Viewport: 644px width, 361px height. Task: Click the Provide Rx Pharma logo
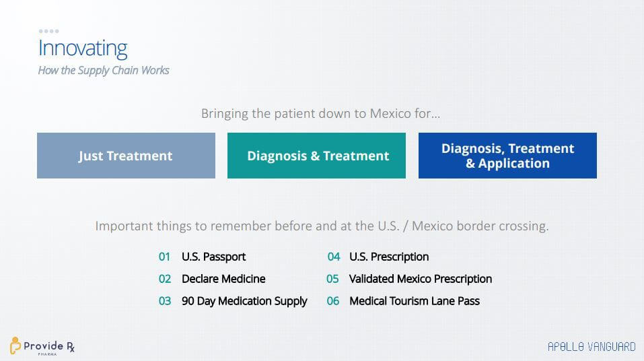click(x=42, y=346)
